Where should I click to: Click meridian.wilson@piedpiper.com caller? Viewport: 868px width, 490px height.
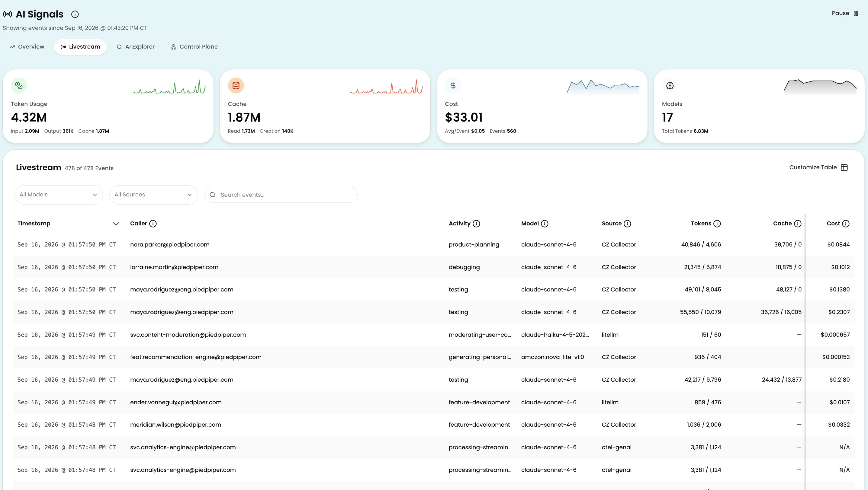[175, 425]
